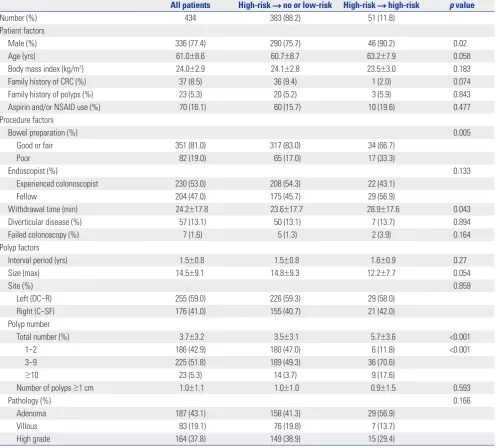
Task: Click the p value '0.593'
Action: click(462, 388)
